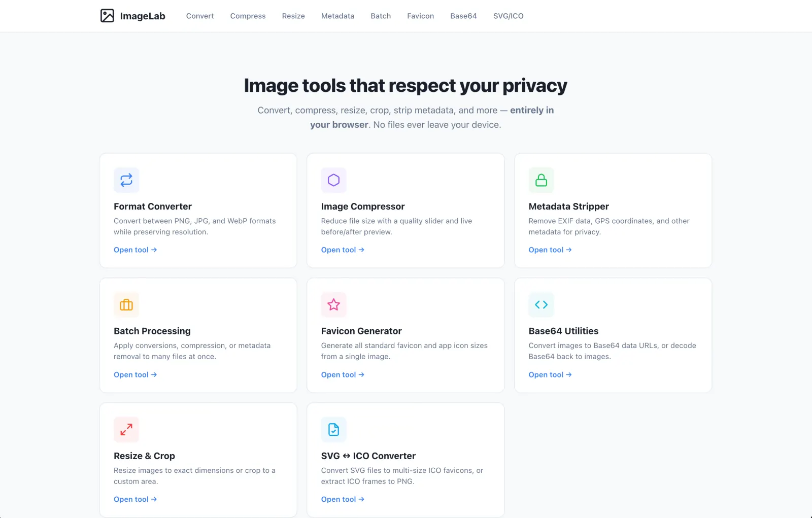Click the 'Convert images to Base64 data URLs' description
812x518 pixels.
tap(613, 351)
